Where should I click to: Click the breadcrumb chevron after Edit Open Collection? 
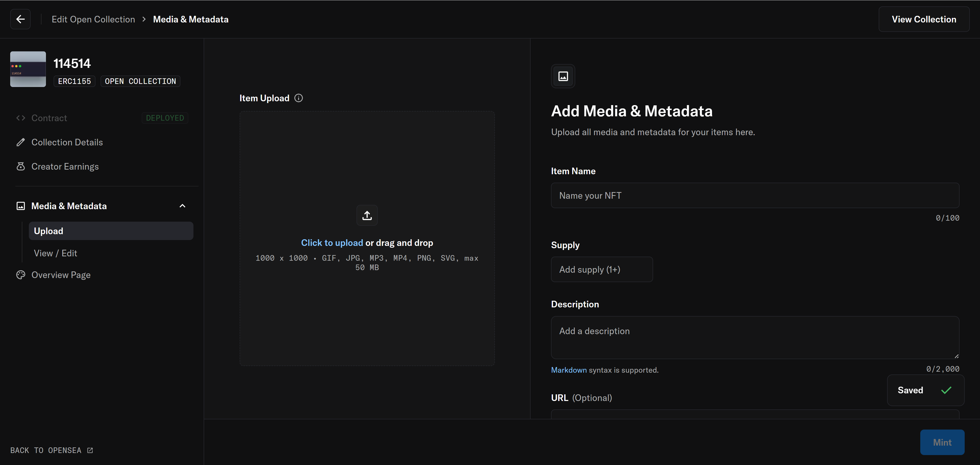(x=144, y=19)
